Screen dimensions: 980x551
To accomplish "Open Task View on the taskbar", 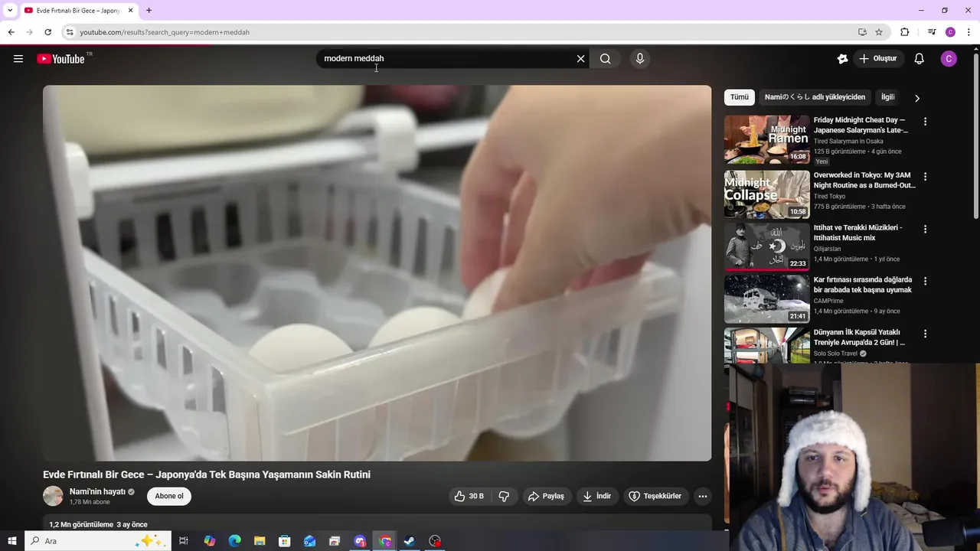I will [184, 541].
